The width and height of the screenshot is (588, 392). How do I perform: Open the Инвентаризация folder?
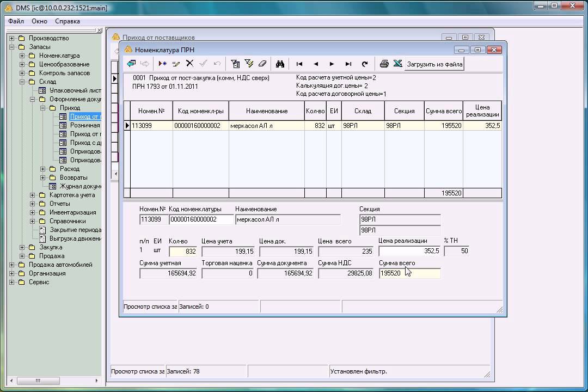(x=73, y=212)
